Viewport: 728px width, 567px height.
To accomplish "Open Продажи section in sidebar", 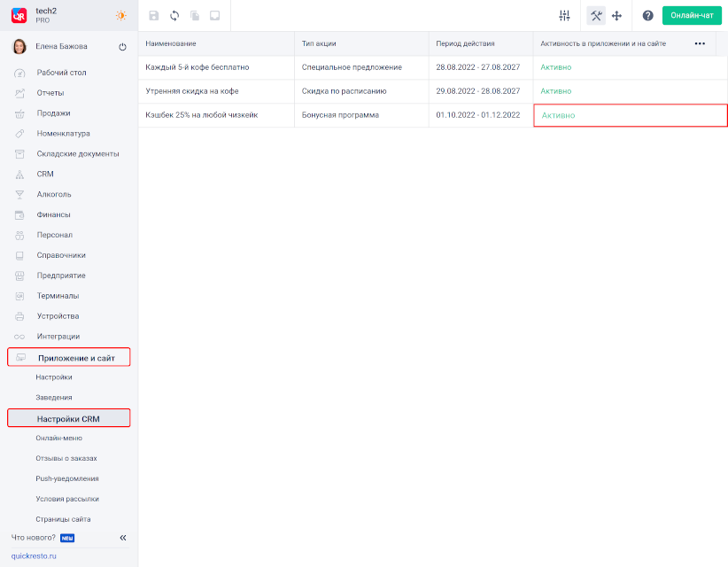I will 54,113.
